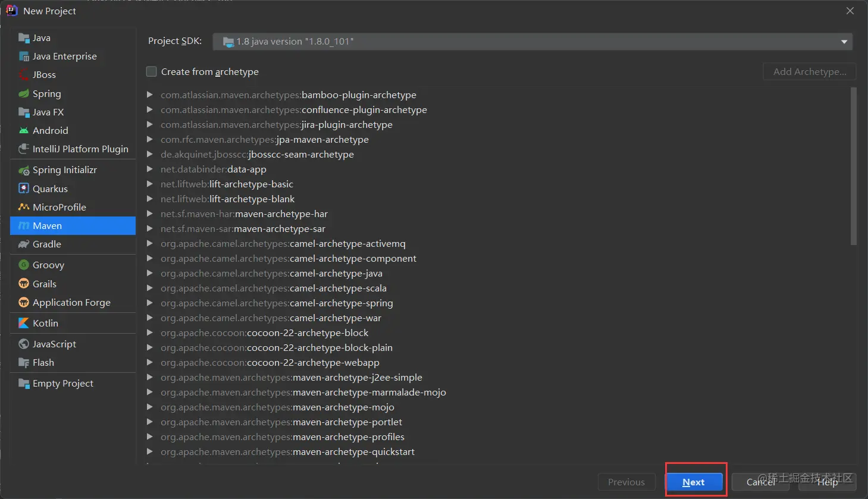
Task: Select Quarkus project type label
Action: coord(50,189)
